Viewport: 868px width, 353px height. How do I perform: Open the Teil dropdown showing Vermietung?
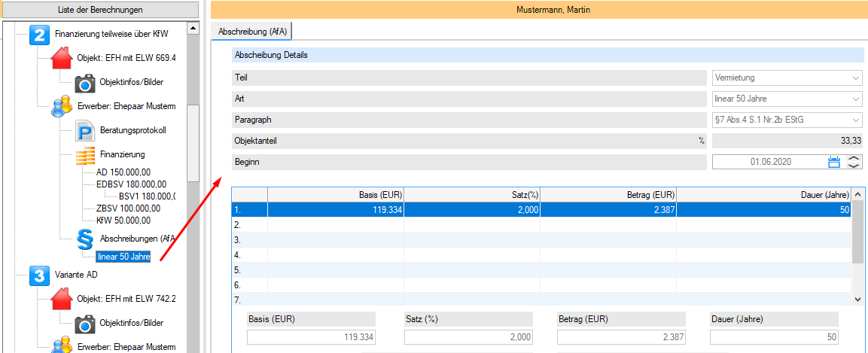(x=787, y=78)
